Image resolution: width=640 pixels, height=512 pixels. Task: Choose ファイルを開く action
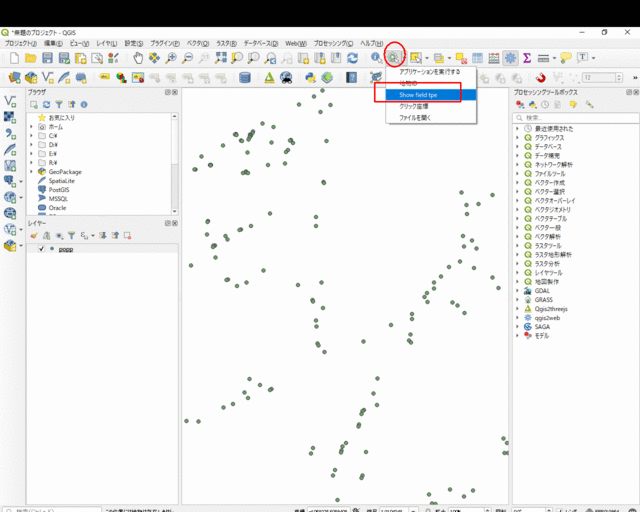tap(431, 118)
